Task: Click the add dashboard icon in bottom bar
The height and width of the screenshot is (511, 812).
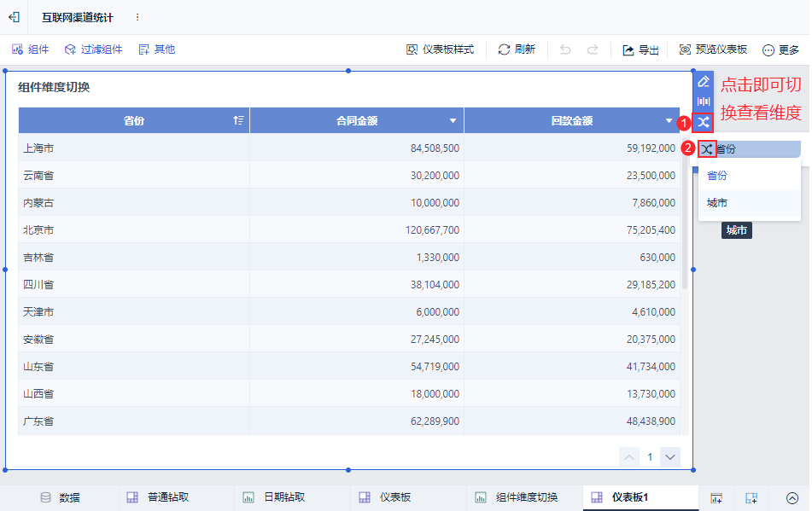Action: click(x=716, y=498)
